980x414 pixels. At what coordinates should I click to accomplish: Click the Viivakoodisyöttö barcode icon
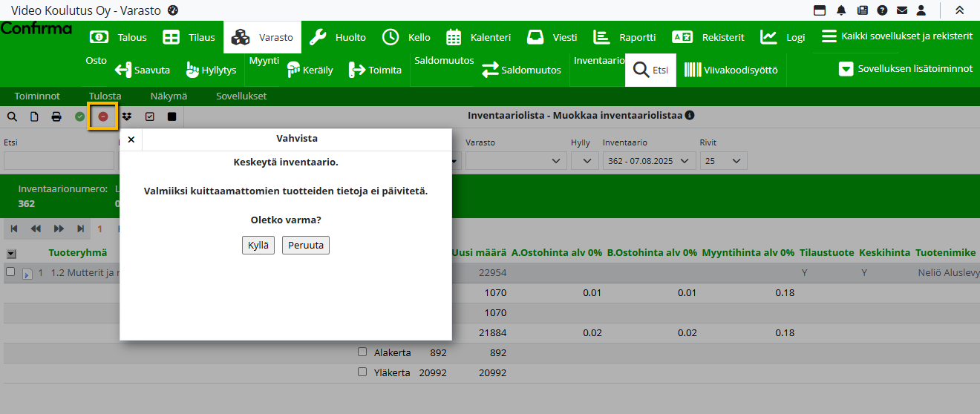coord(693,70)
